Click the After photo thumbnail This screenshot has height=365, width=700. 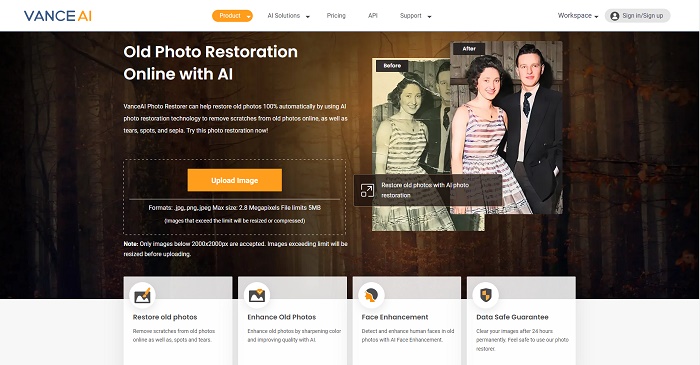coord(506,128)
